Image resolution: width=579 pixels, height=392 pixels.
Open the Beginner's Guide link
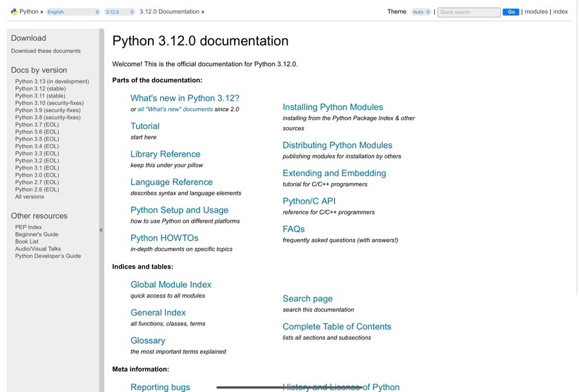click(x=37, y=234)
